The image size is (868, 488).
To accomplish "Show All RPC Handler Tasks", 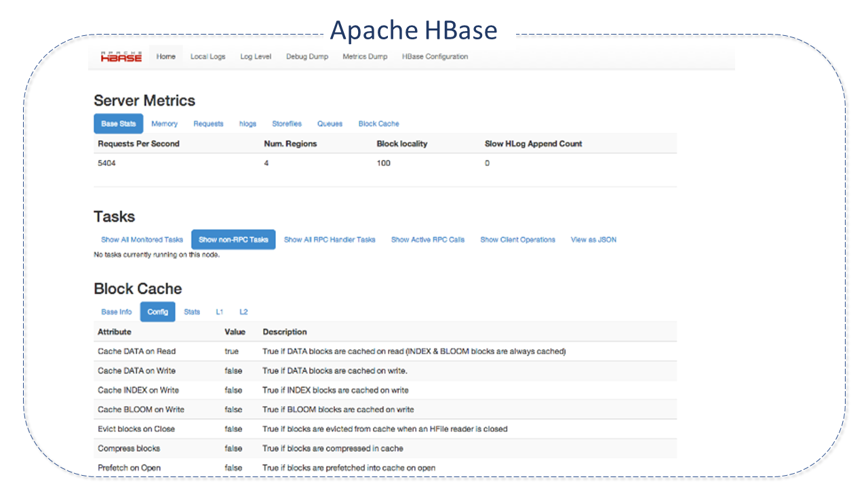I will pos(330,240).
